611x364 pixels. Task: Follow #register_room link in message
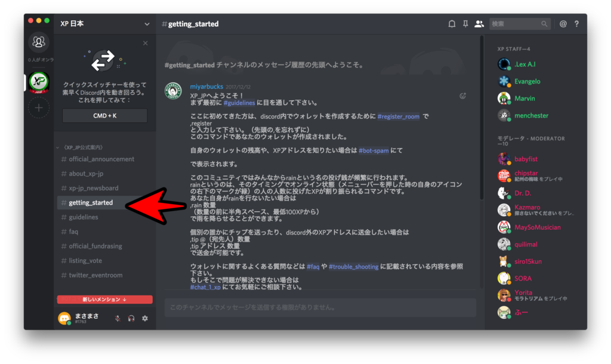coord(398,116)
